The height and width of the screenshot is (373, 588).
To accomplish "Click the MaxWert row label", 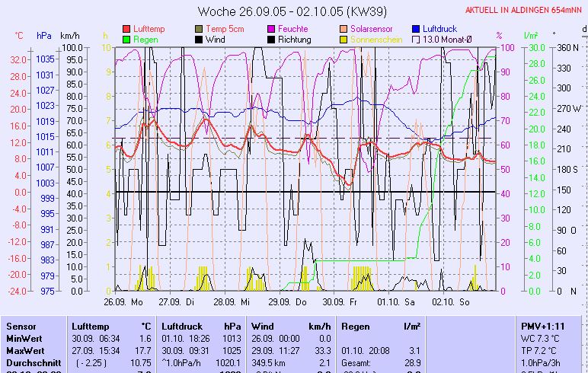I will [x=24, y=350].
